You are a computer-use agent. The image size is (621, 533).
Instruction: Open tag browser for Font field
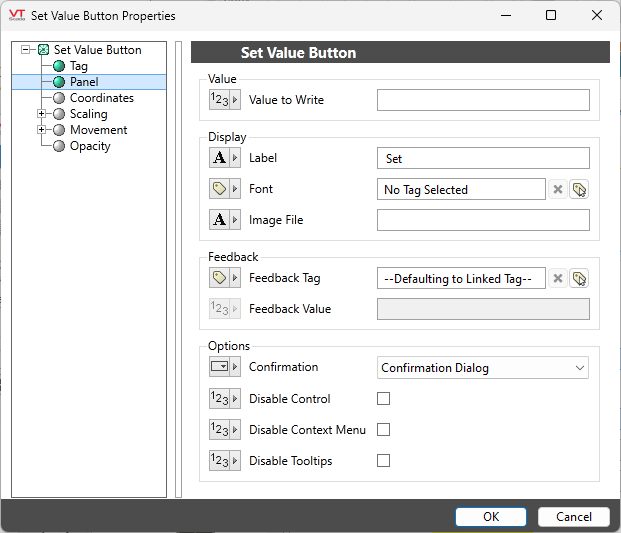pyautogui.click(x=579, y=189)
